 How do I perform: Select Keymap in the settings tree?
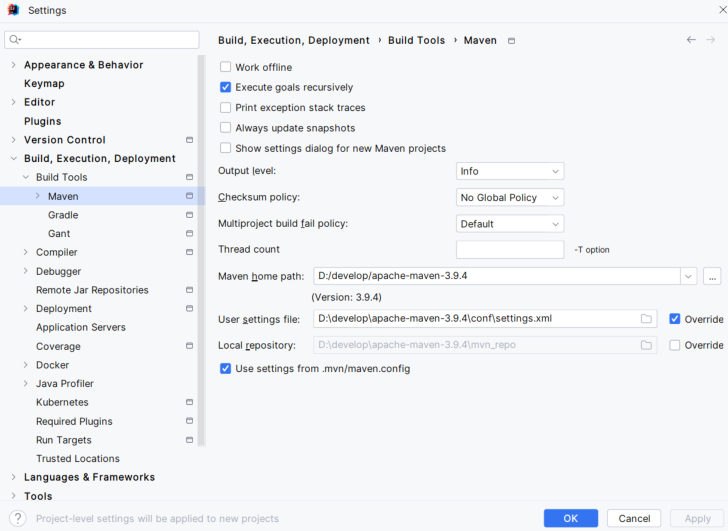point(44,84)
